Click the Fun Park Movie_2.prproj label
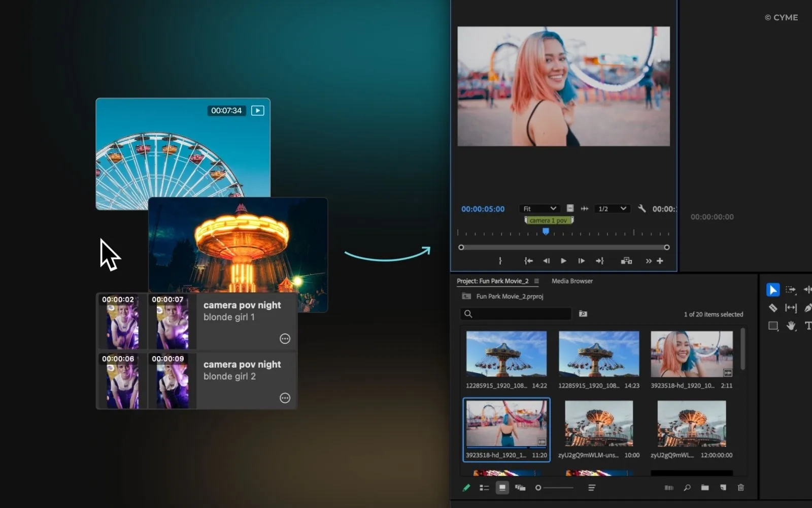The image size is (812, 508). pos(510,296)
